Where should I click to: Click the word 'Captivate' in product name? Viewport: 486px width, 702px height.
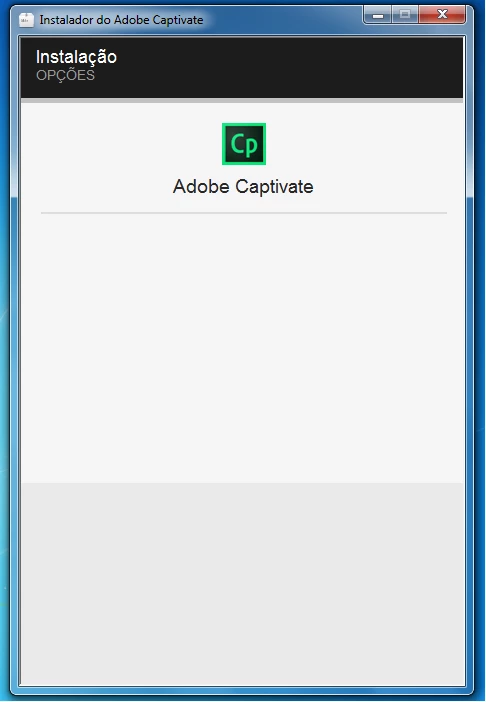(274, 187)
